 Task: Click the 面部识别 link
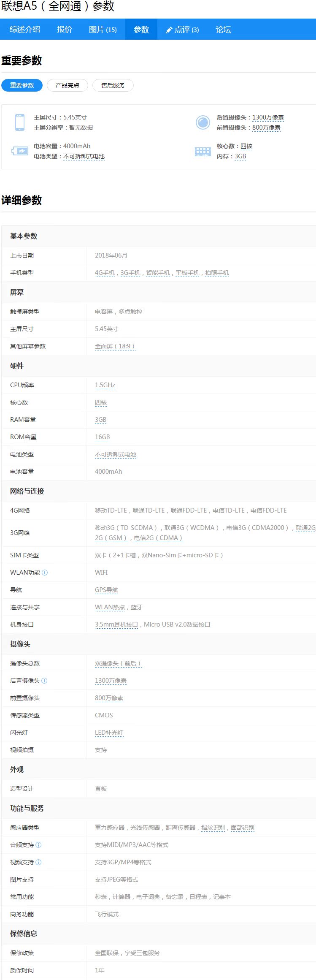(x=243, y=828)
